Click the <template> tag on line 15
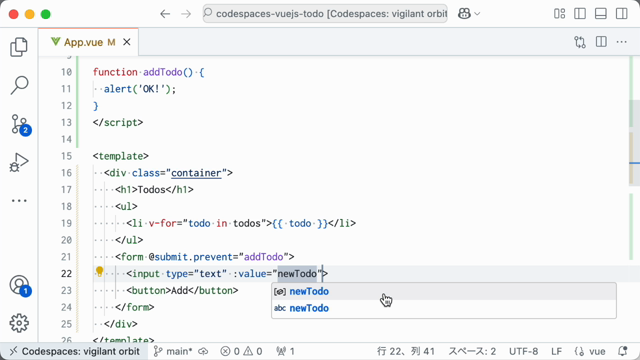 (x=121, y=156)
